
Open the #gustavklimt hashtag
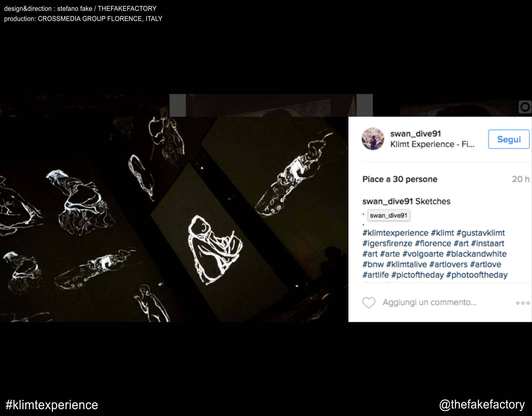[x=481, y=233]
